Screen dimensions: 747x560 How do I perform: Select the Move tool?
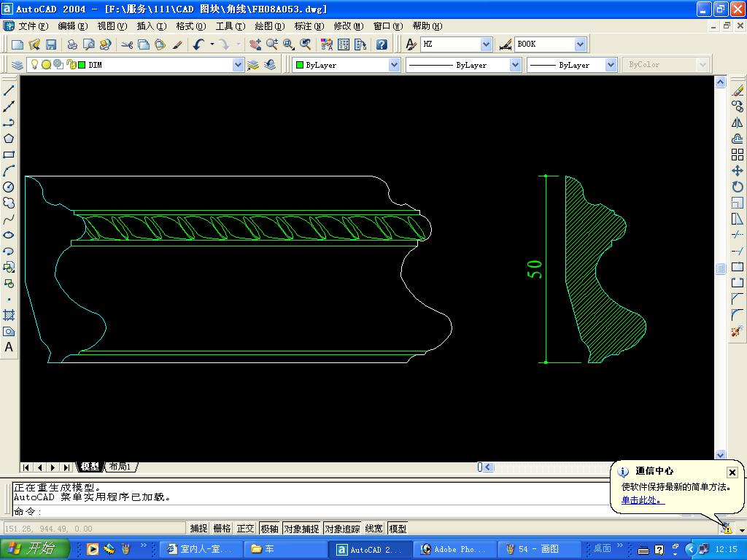[738, 171]
